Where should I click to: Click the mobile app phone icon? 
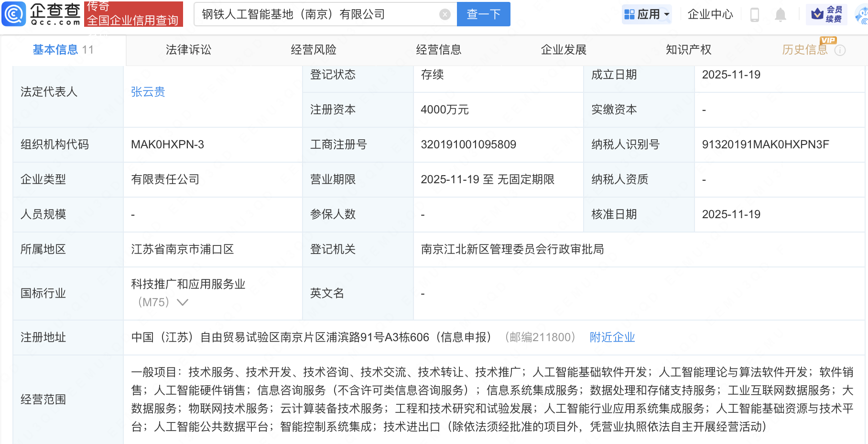(755, 14)
